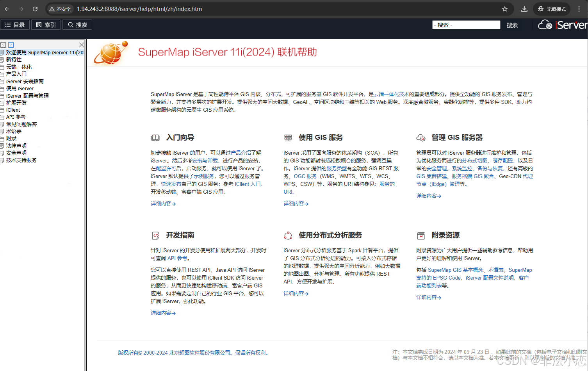Bookmark this page with the star icon
This screenshot has height=371, width=588.
pos(505,9)
